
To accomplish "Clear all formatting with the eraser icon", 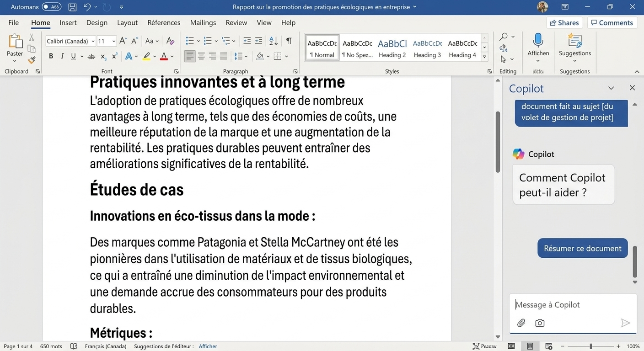I will click(x=170, y=41).
